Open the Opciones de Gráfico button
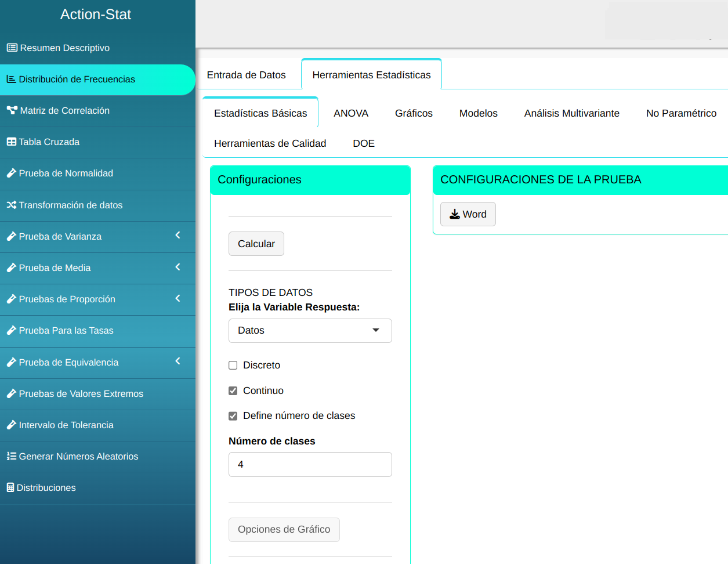This screenshot has height=564, width=728. pyautogui.click(x=284, y=529)
